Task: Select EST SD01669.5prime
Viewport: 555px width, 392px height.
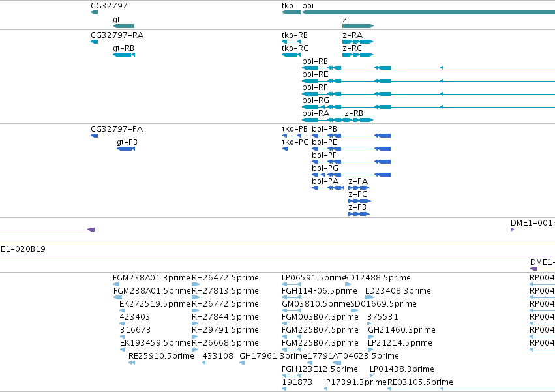Action: click(383, 304)
